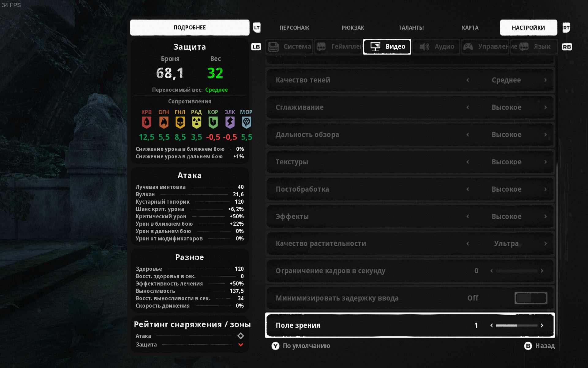Click right arrow for Качество растительности
Image resolution: width=588 pixels, height=368 pixels.
coord(545,243)
